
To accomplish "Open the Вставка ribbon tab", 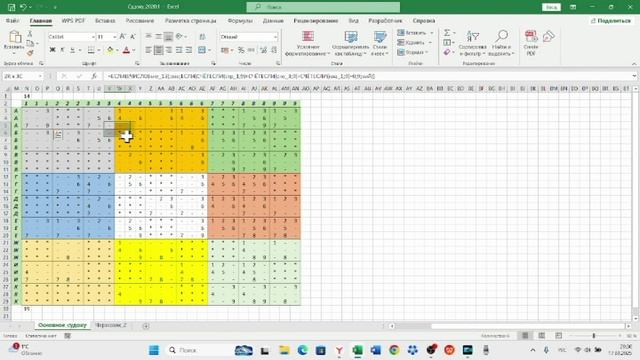I will tap(105, 20).
